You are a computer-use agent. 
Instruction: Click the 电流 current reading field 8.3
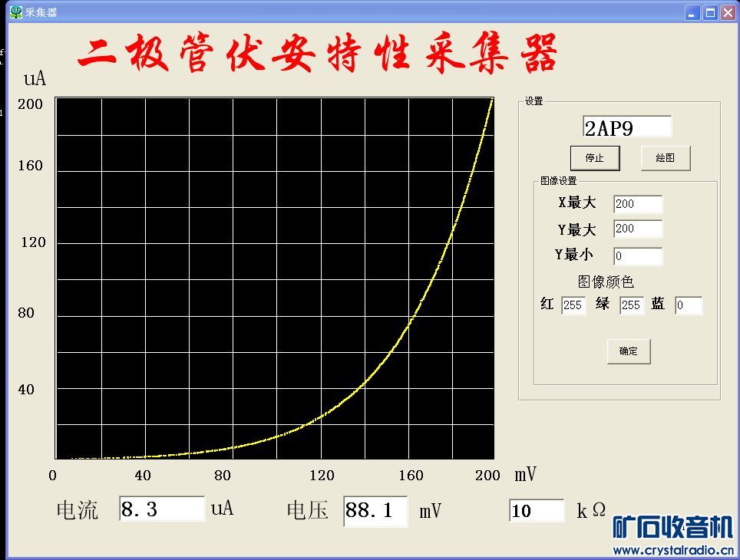pos(162,509)
